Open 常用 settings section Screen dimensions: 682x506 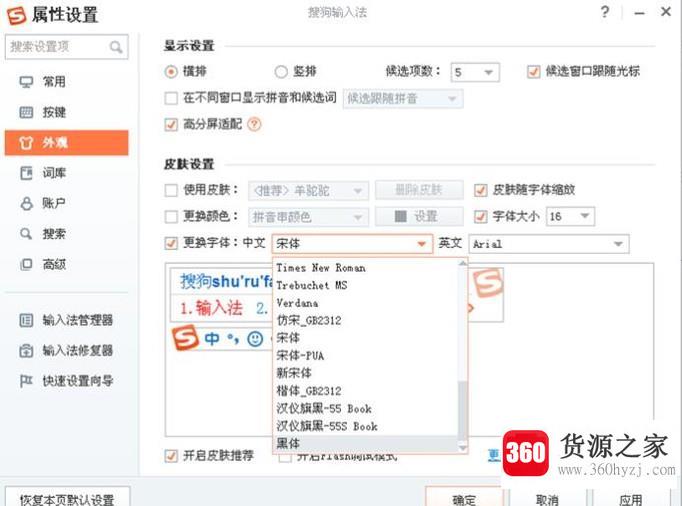[67, 82]
